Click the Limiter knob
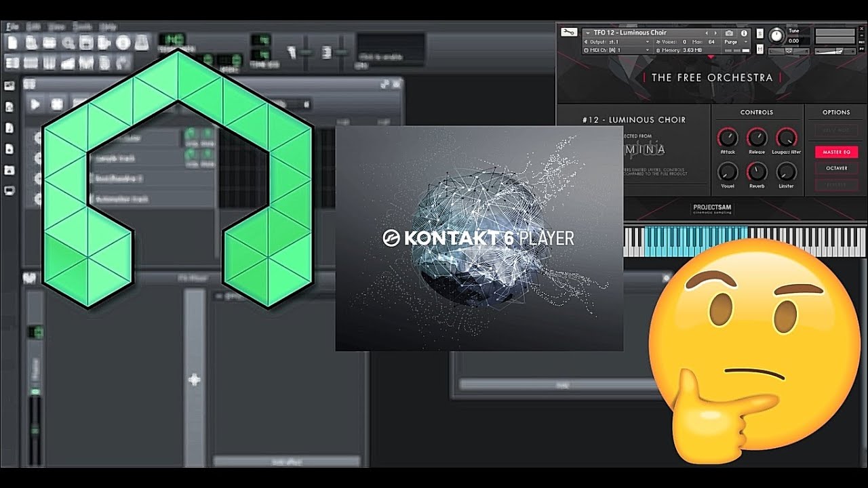868x488 pixels. [787, 171]
